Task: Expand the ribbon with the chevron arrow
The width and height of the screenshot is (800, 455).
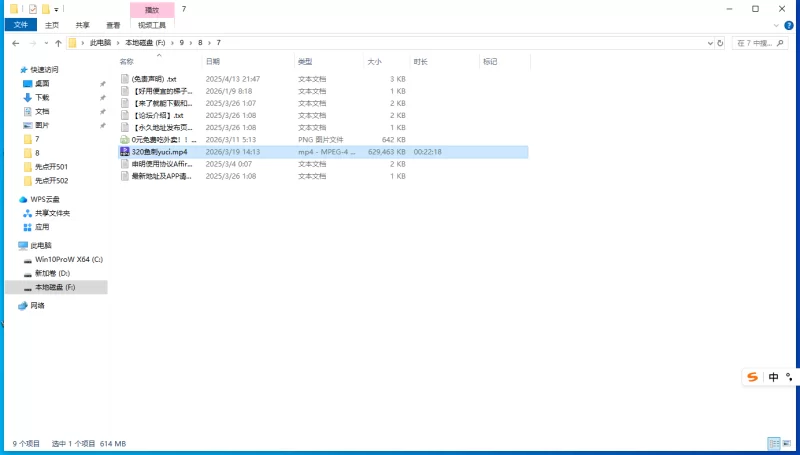Action: 777,25
